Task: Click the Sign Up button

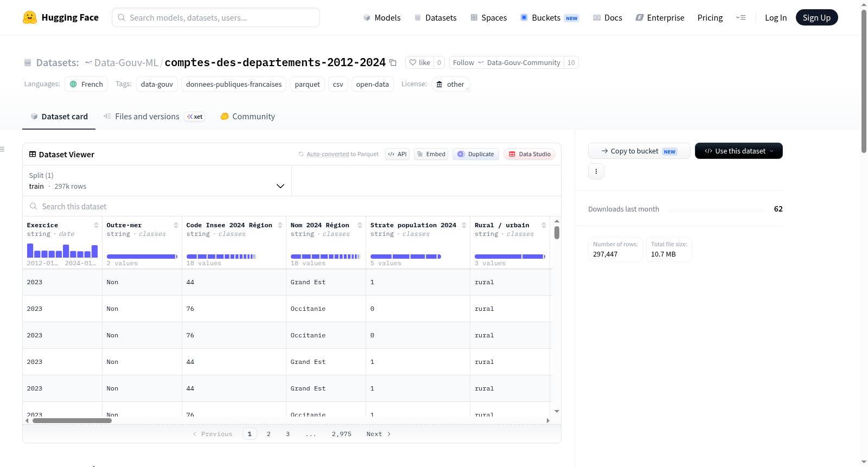Action: click(816, 17)
